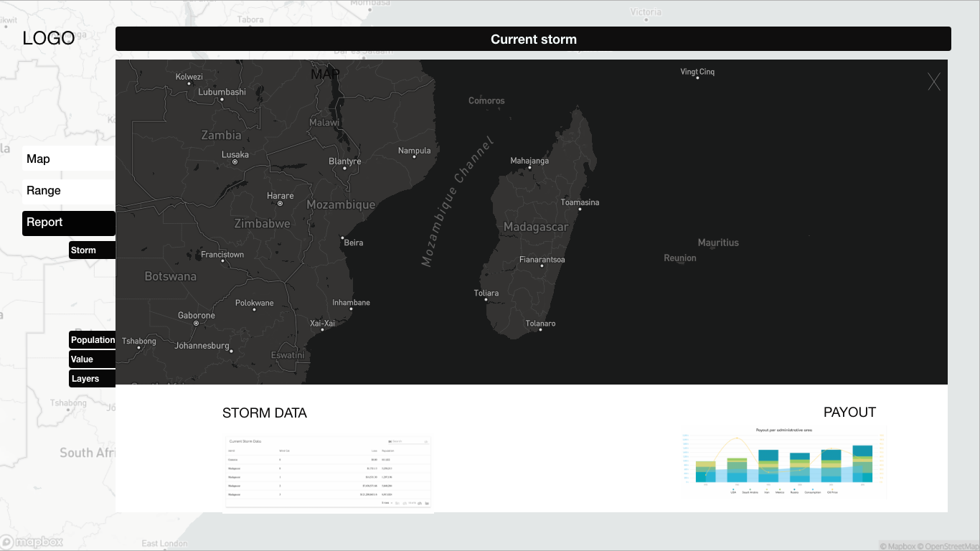
Task: Click the Harare city label
Action: 280,195
